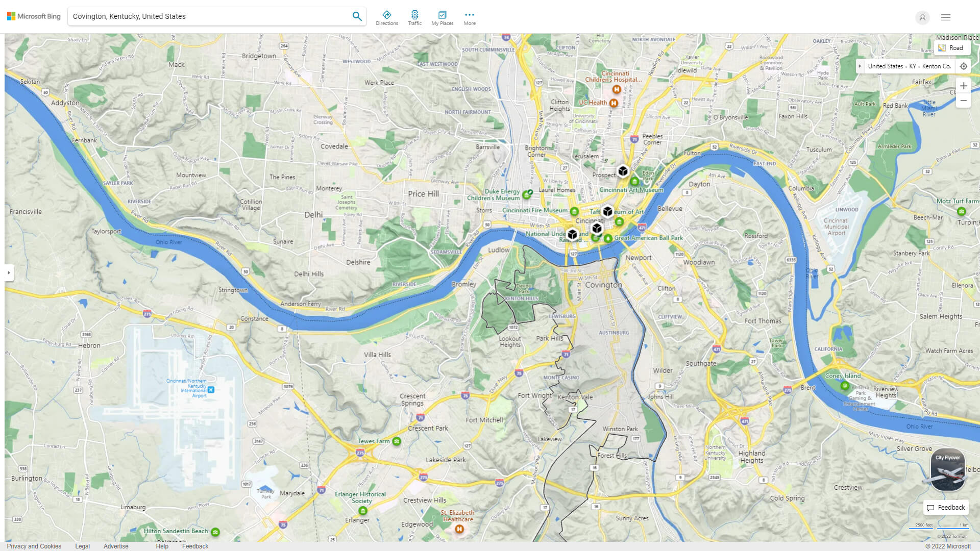Click the locate-me compass icon near breadcrumb

[964, 66]
